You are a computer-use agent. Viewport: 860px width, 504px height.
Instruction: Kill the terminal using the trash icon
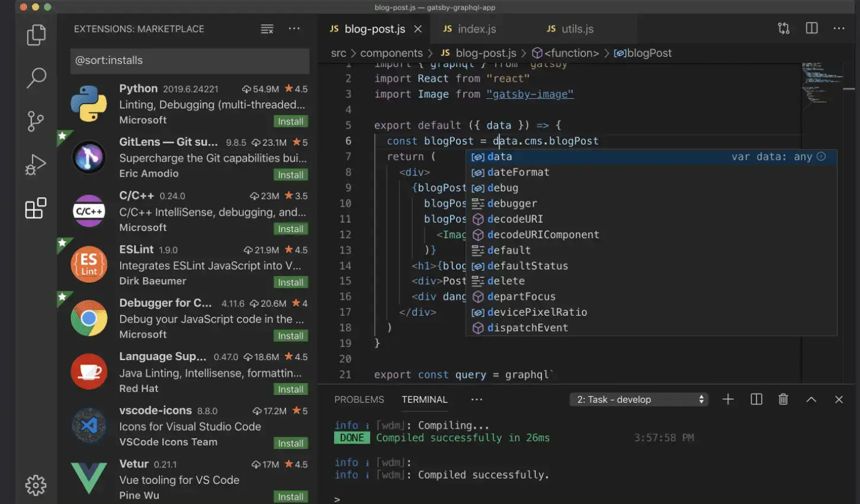[x=783, y=399]
